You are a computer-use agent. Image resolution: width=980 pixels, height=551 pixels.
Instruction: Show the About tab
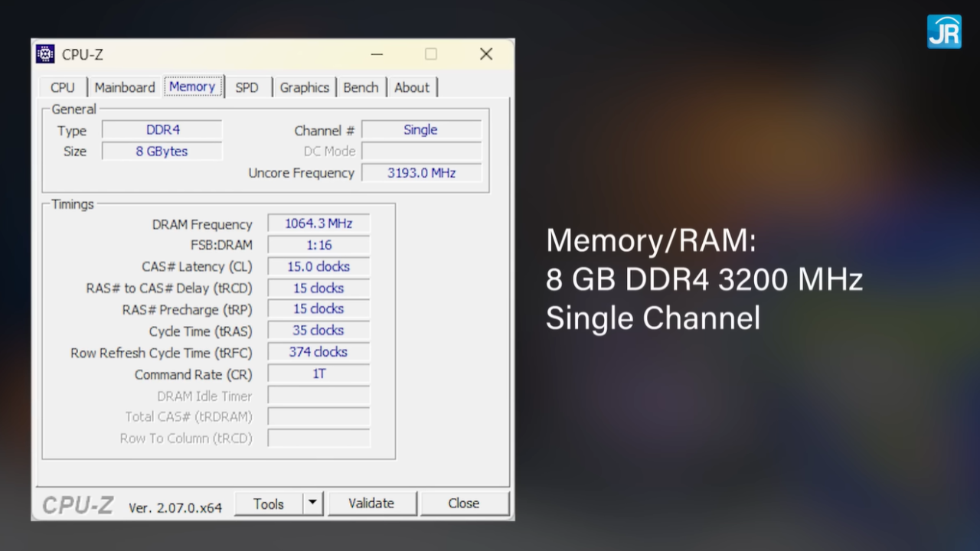click(412, 87)
